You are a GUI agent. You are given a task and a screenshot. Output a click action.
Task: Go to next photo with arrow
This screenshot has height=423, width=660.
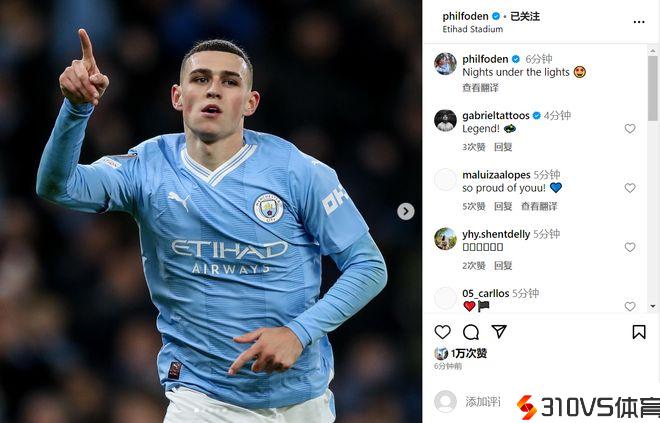click(x=405, y=211)
